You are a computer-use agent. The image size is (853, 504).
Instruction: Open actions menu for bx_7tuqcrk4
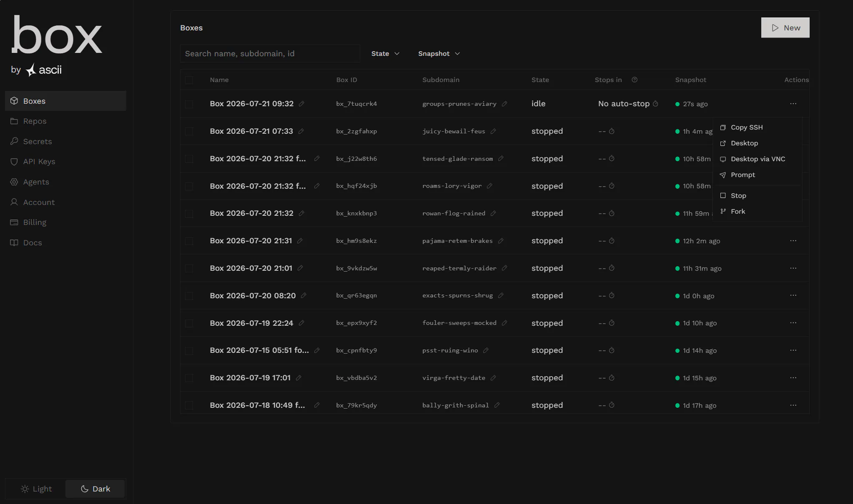tap(793, 104)
